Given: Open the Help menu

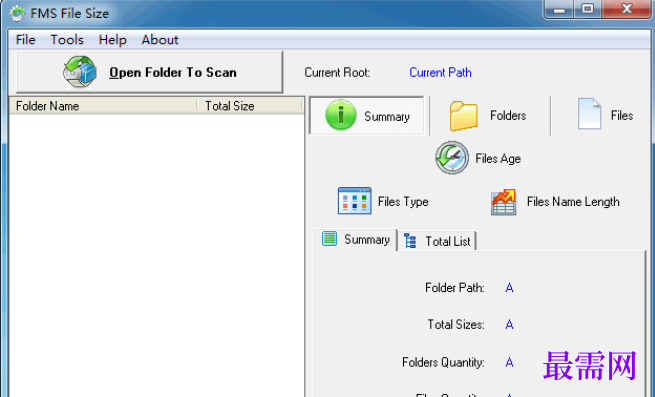Looking at the screenshot, I should pos(112,40).
